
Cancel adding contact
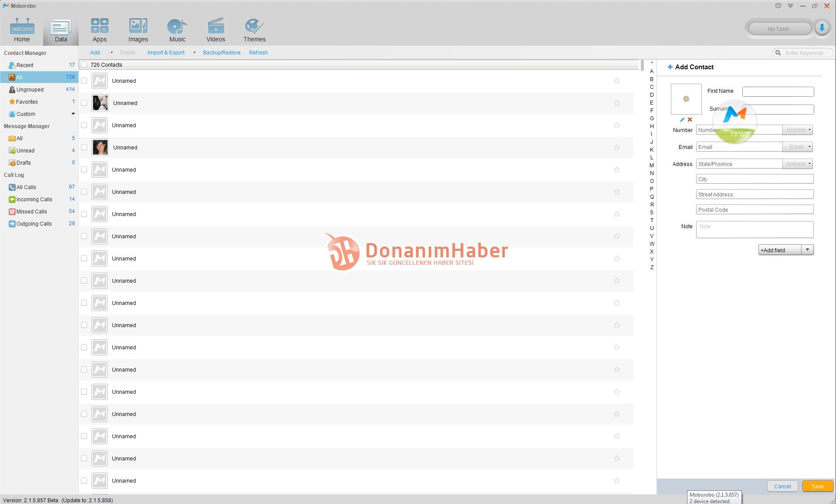[782, 486]
